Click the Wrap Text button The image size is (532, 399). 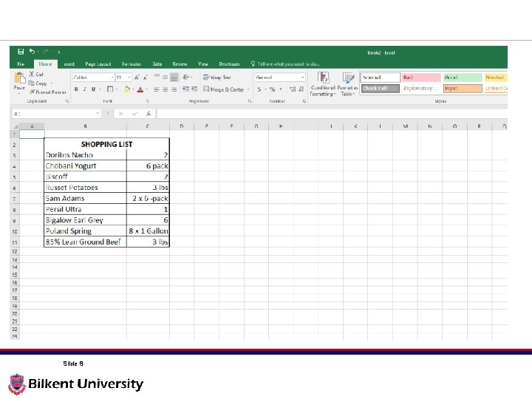(x=217, y=78)
